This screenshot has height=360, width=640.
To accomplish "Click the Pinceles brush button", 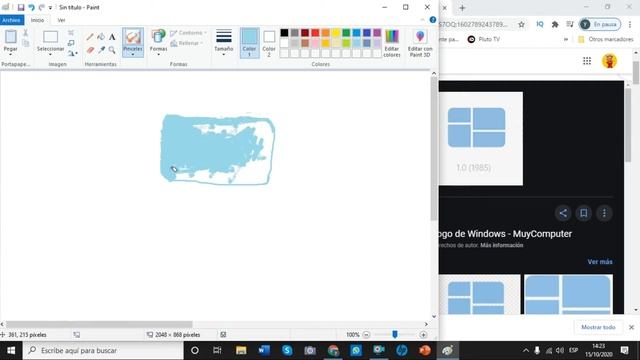I will pos(133,37).
